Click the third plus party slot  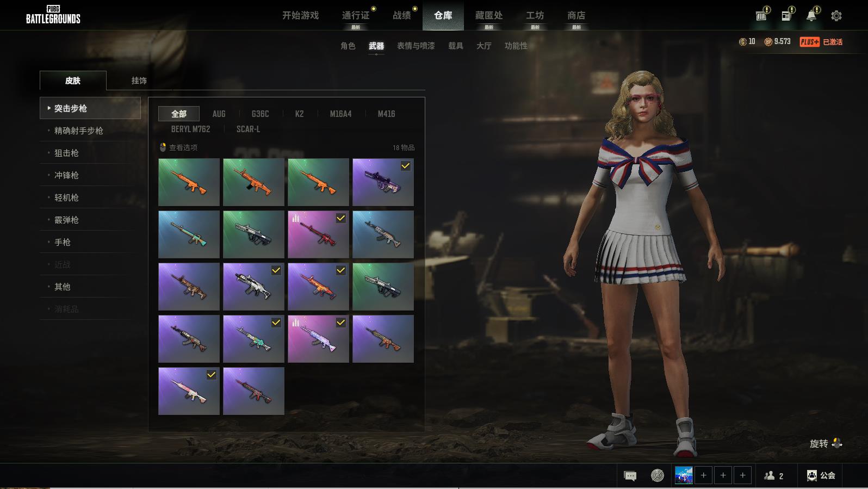pyautogui.click(x=742, y=475)
